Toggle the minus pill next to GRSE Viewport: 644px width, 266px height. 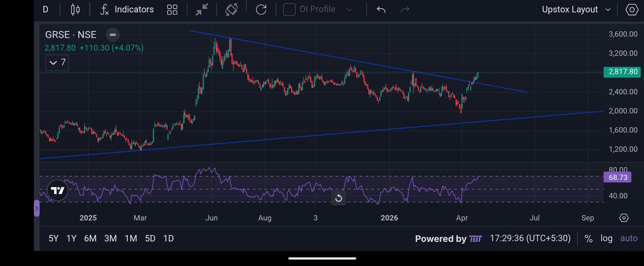pyautogui.click(x=113, y=35)
